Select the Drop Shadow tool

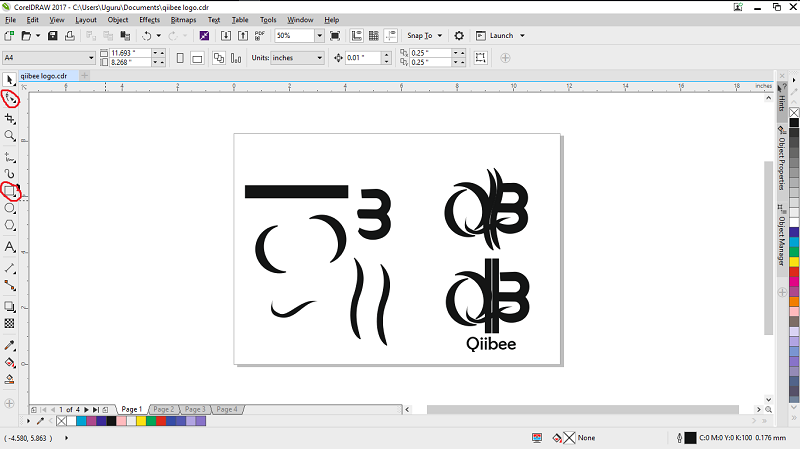(9, 307)
